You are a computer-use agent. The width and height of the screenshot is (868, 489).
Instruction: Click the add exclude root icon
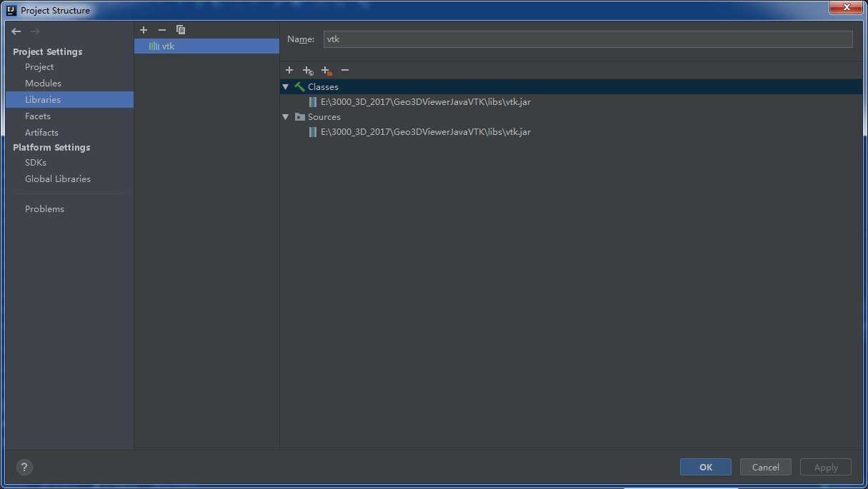point(326,71)
